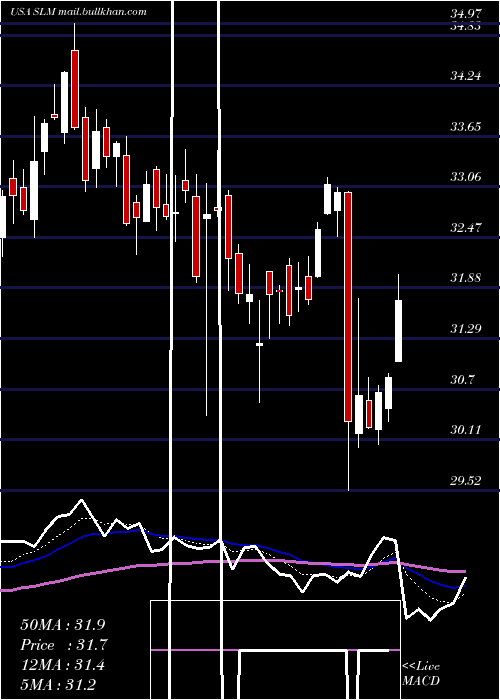Image resolution: width=500 pixels, height=700 pixels.
Task: Click the 30.11 price axis label
Action: pyautogui.click(x=466, y=430)
